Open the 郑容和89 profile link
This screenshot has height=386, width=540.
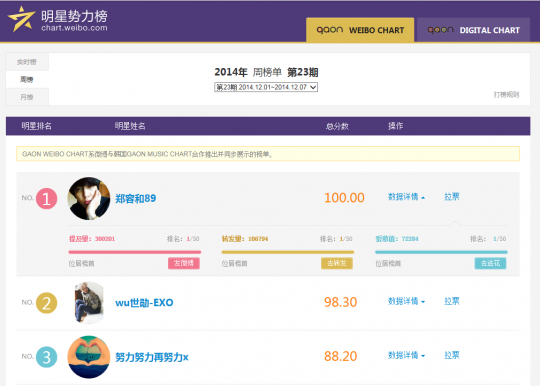pos(136,199)
